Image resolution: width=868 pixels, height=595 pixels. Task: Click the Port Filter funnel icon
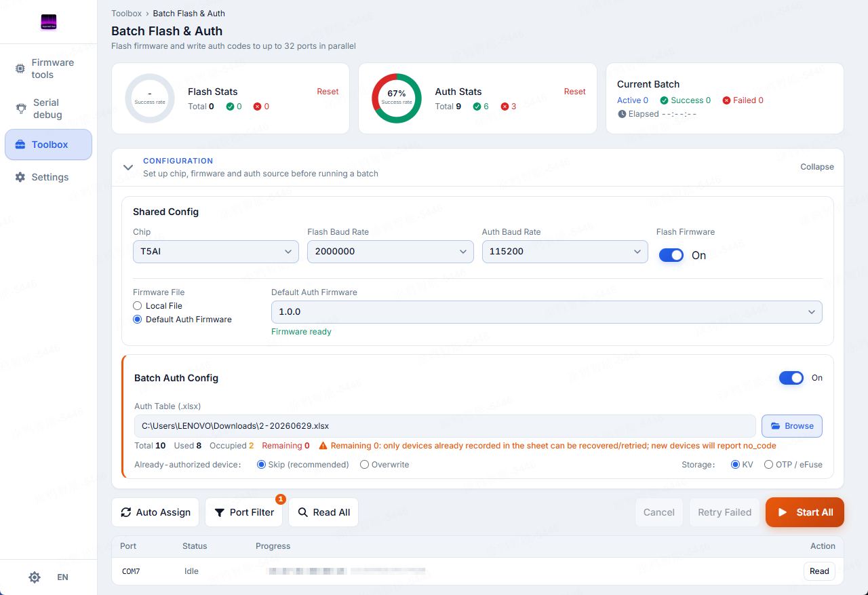tap(220, 512)
